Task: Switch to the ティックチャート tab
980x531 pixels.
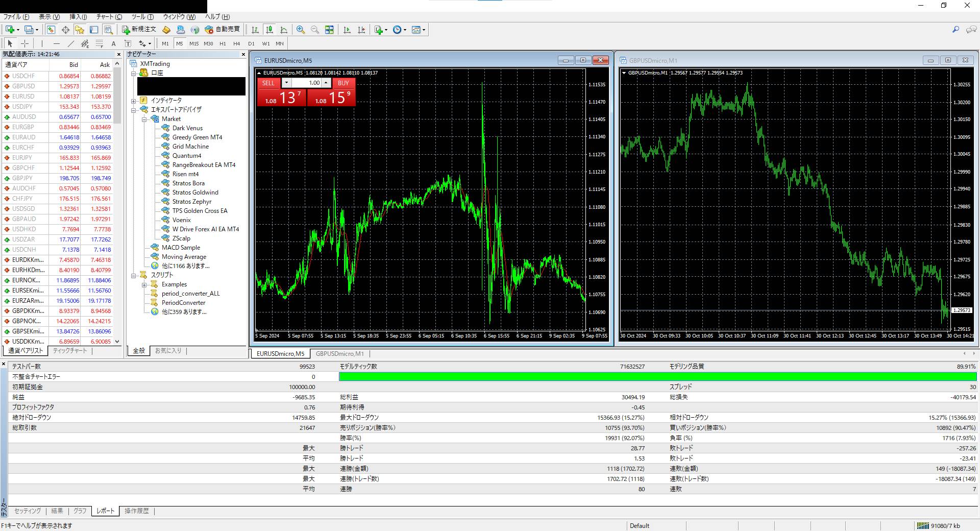Action: coord(70,351)
